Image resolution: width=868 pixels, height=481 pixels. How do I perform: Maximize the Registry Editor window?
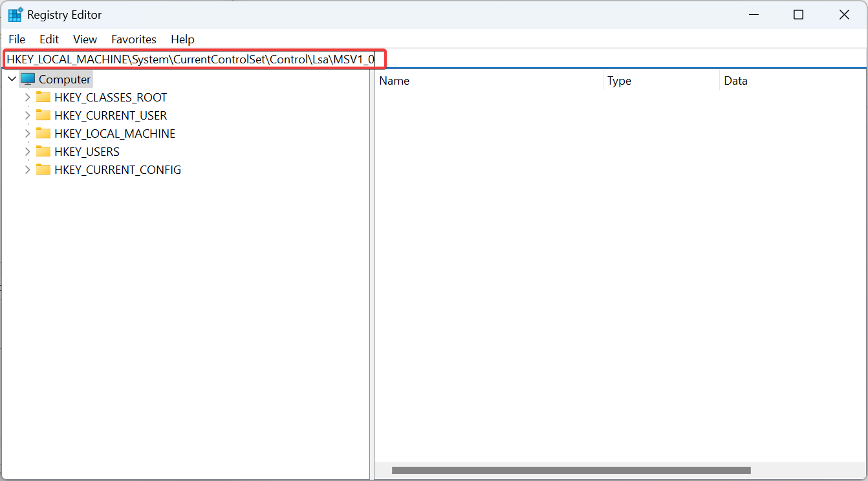799,14
